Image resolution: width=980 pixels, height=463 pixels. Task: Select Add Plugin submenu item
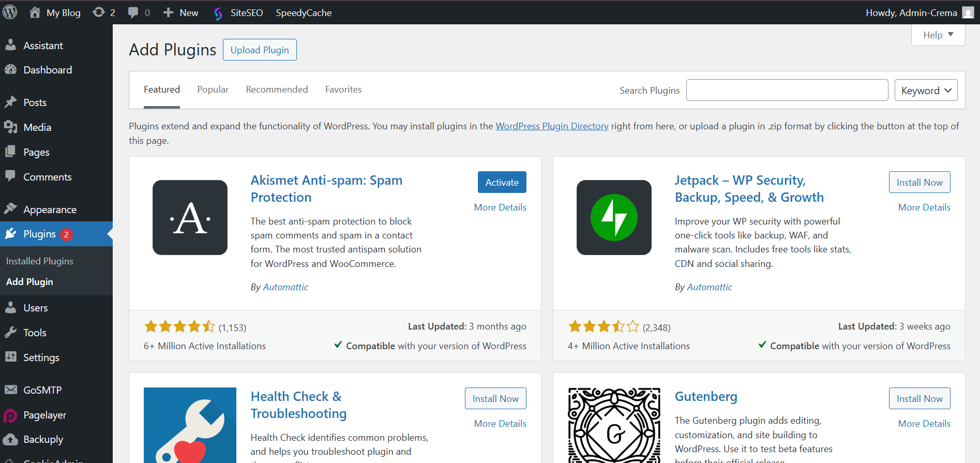click(29, 281)
